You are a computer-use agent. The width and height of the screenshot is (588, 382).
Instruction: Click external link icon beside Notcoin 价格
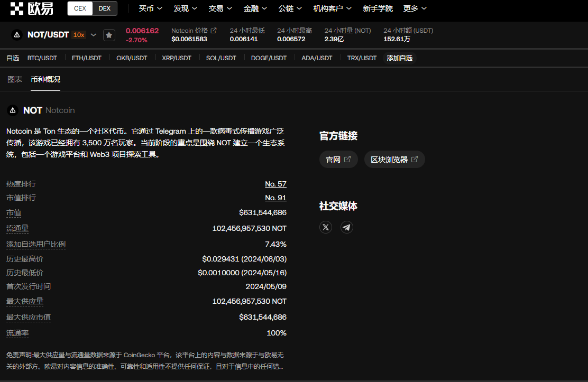pyautogui.click(x=214, y=31)
